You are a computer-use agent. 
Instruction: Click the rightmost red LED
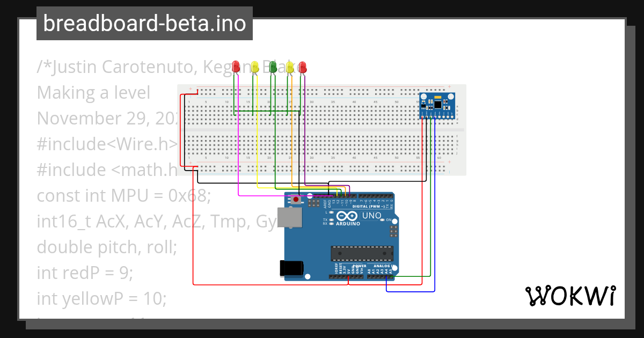(302, 66)
